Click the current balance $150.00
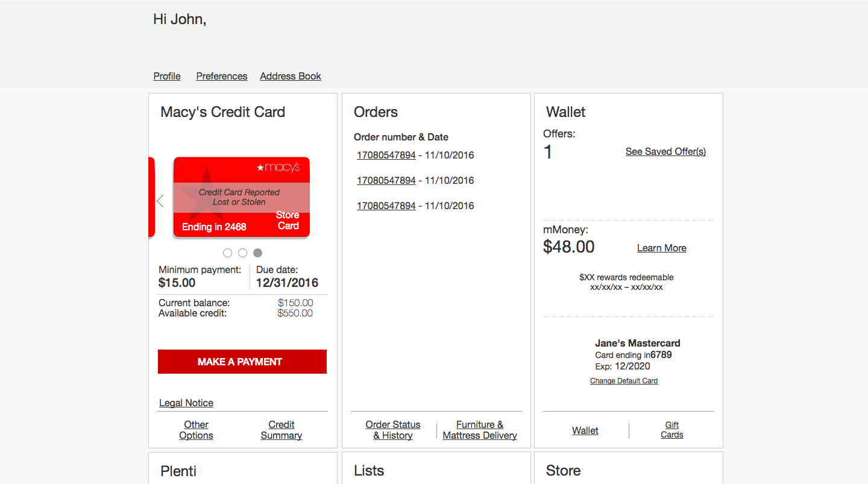Image resolution: width=868 pixels, height=484 pixels. point(295,303)
